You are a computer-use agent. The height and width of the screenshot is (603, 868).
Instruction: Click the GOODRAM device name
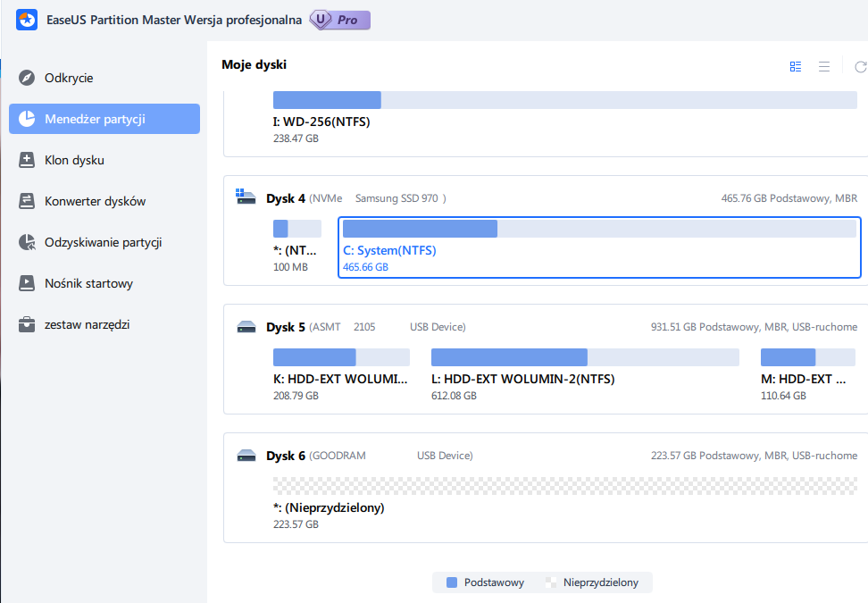tap(338, 456)
